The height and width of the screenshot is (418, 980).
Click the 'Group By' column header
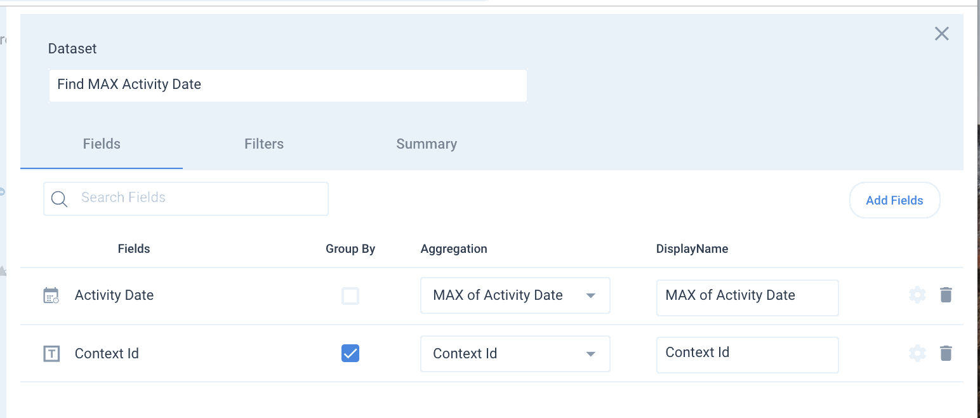[350, 248]
